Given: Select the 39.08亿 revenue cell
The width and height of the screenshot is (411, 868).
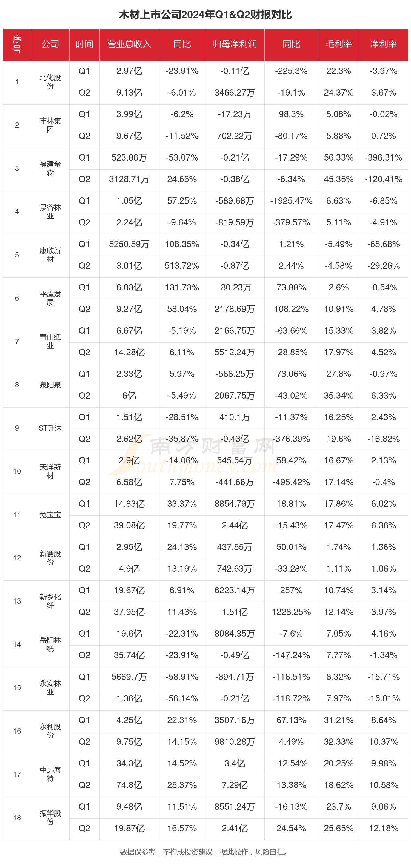Looking at the screenshot, I should 129,525.
